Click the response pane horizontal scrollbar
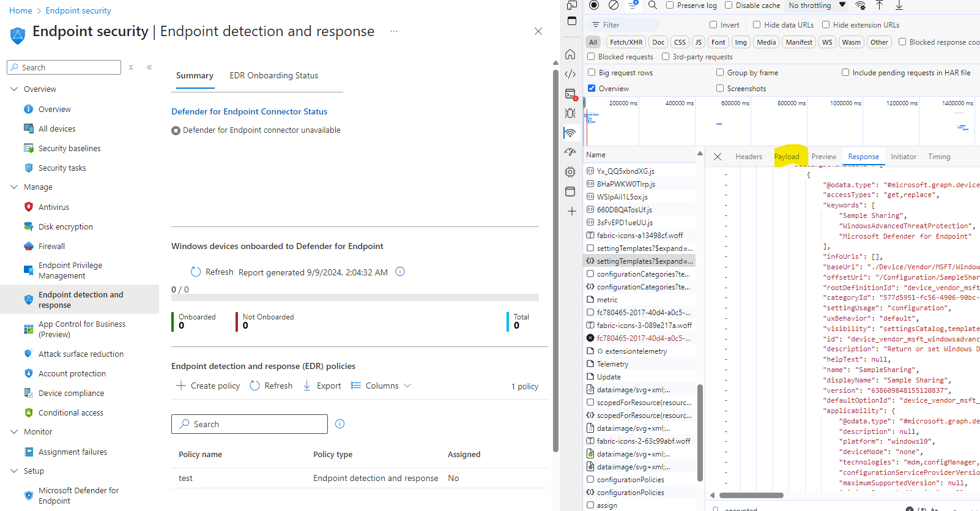Image resolution: width=980 pixels, height=511 pixels. click(x=751, y=495)
